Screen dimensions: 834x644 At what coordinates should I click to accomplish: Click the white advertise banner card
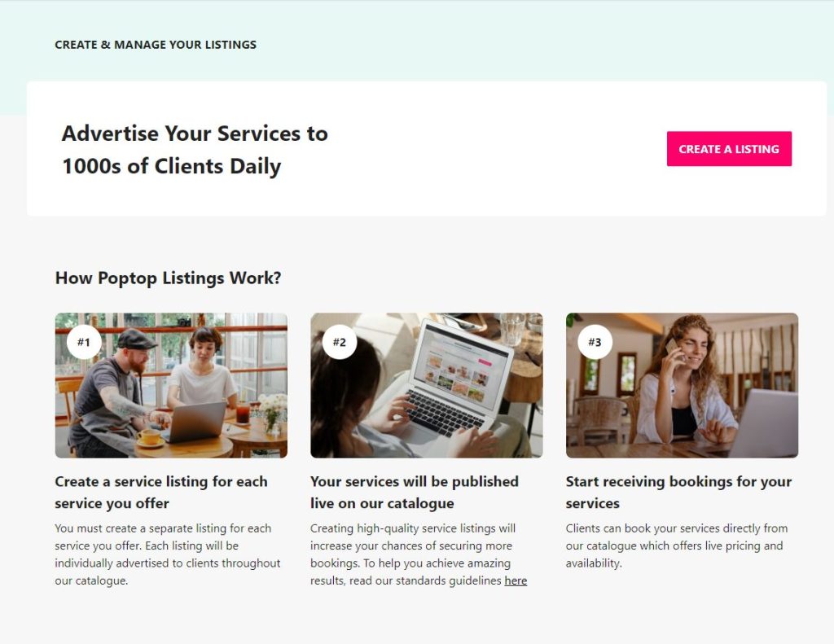pyautogui.click(x=427, y=148)
